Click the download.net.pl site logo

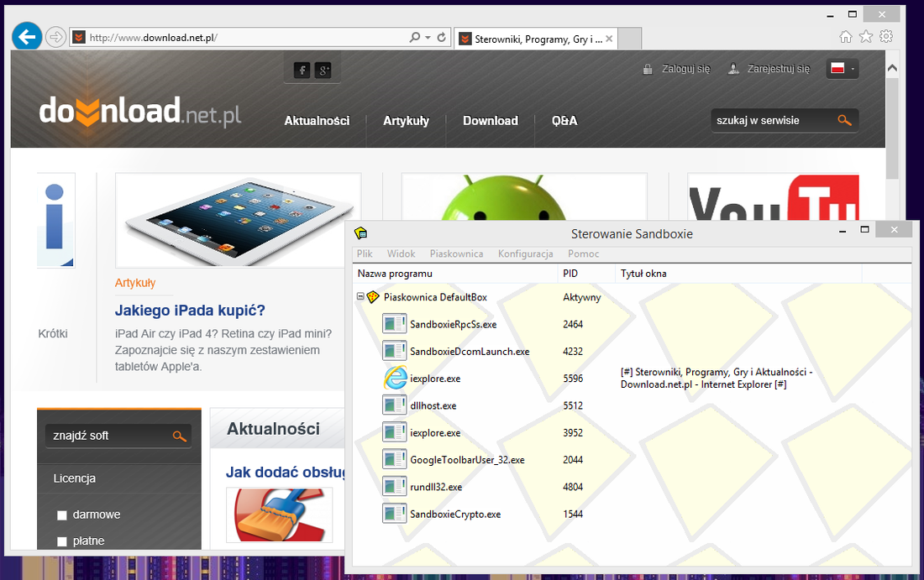coord(139,112)
